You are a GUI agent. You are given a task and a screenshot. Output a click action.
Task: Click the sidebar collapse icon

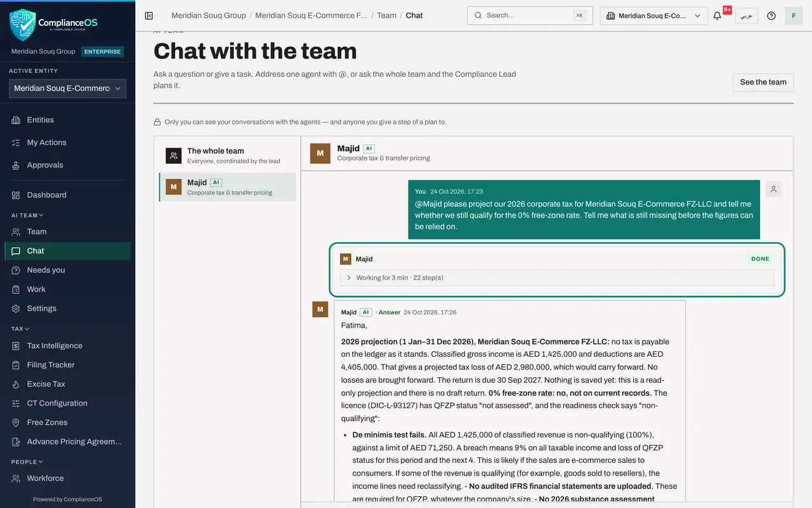149,16
